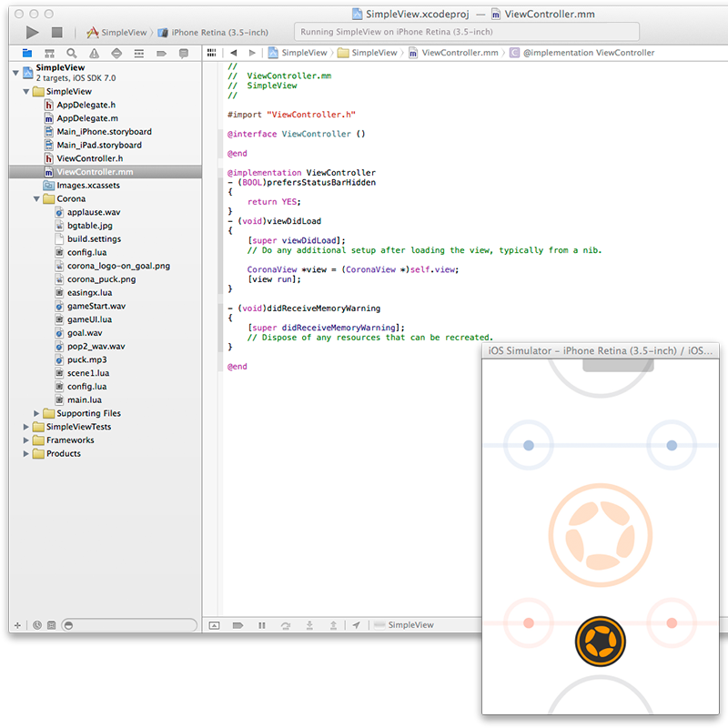Toggle breakpoint activation in the debug bar
This screenshot has width=728, height=728.
tap(238, 625)
